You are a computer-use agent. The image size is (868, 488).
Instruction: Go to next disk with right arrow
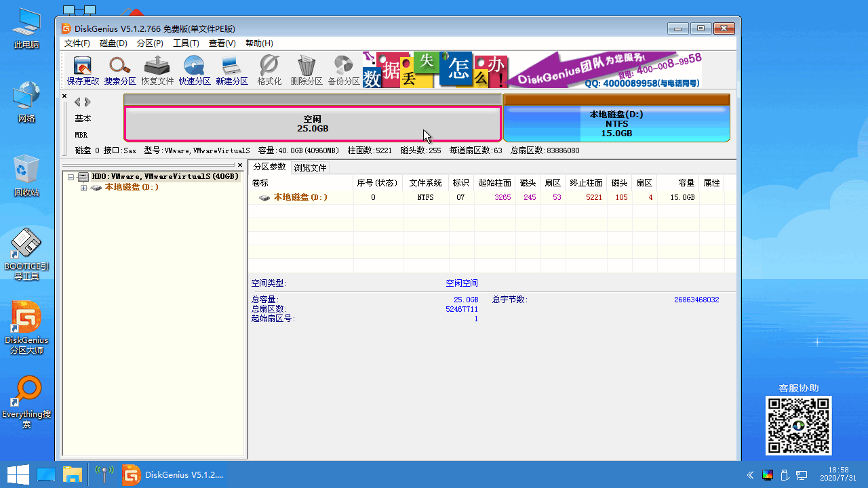click(x=87, y=102)
